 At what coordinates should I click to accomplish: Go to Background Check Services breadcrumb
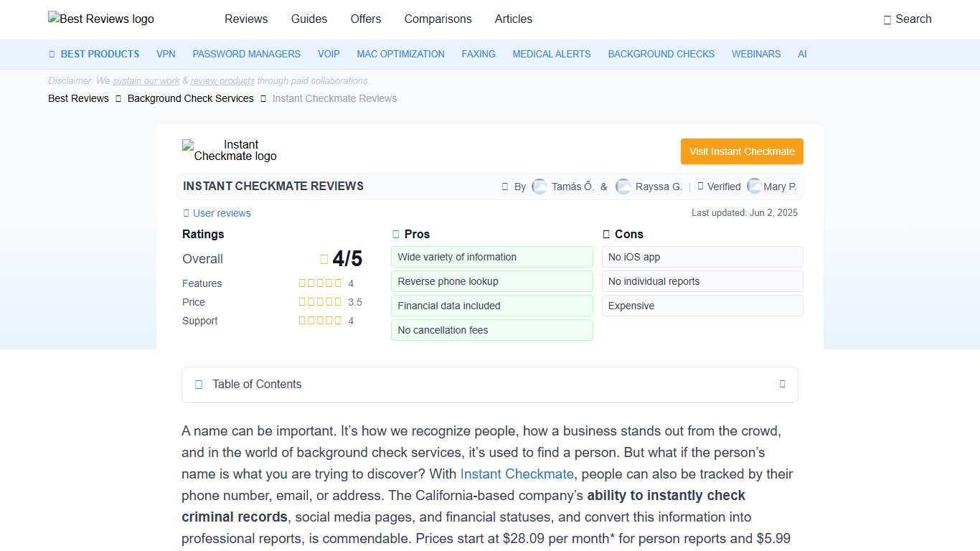[x=190, y=98]
